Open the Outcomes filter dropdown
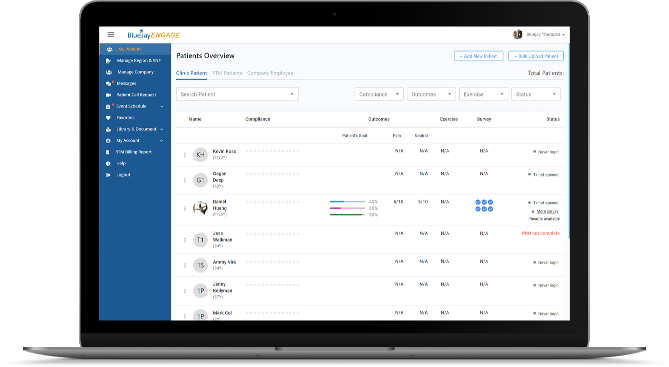Screen dimensions: 669x367 coord(431,94)
